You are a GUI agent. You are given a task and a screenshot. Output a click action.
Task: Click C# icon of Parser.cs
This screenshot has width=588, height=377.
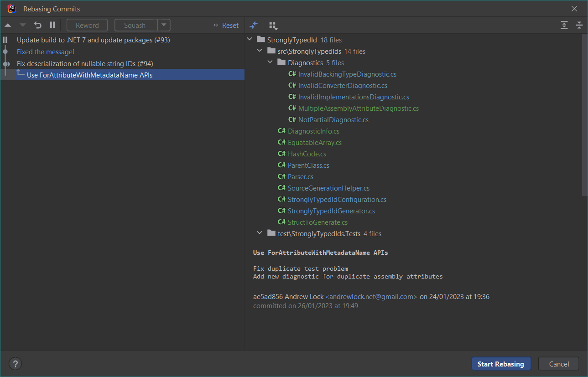pyautogui.click(x=281, y=177)
